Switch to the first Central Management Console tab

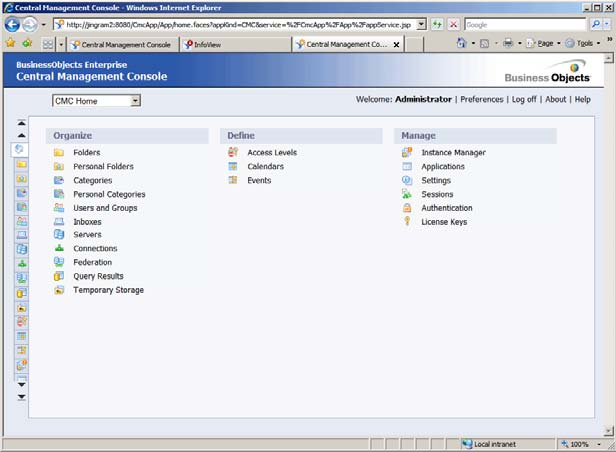[123, 45]
